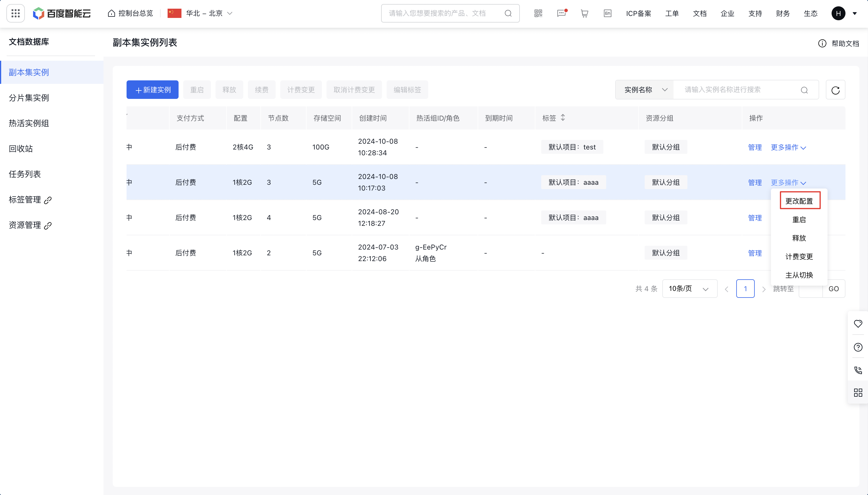Click the 续费 button
Image resolution: width=868 pixels, height=495 pixels.
pyautogui.click(x=261, y=90)
